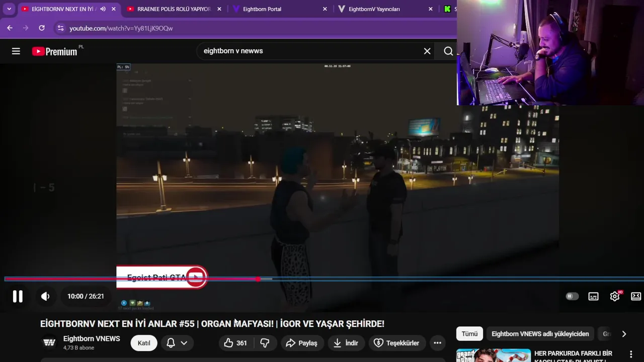Grab the red progress scrubber dot

[258, 279]
